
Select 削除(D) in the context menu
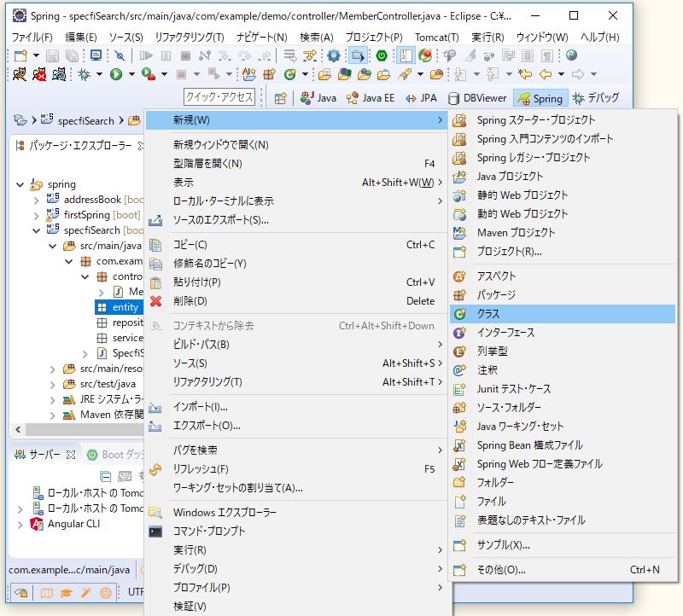[x=296, y=301]
